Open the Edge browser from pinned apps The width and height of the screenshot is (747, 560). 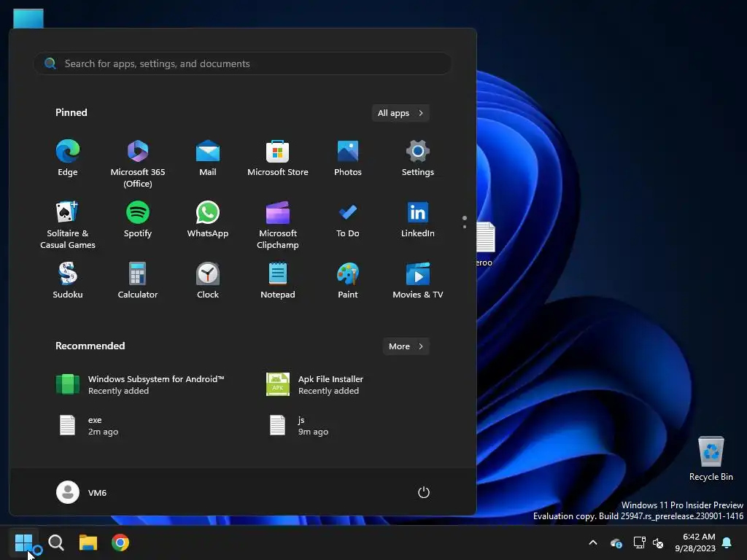(x=68, y=158)
